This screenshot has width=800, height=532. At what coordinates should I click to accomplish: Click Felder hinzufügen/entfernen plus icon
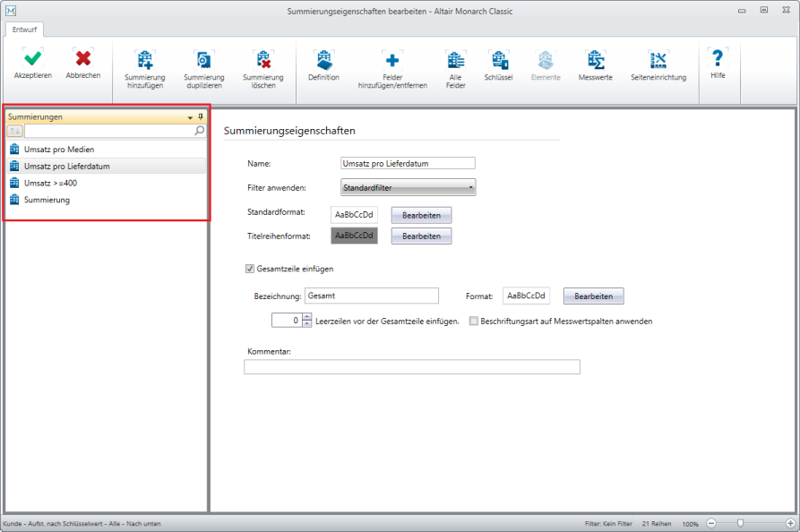pos(391,60)
